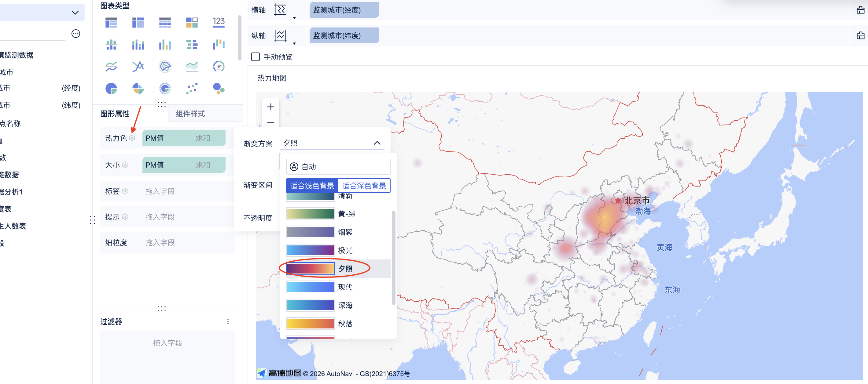Open the graphic attributes tab
Image resolution: width=868 pixels, height=384 pixels.
tap(115, 114)
